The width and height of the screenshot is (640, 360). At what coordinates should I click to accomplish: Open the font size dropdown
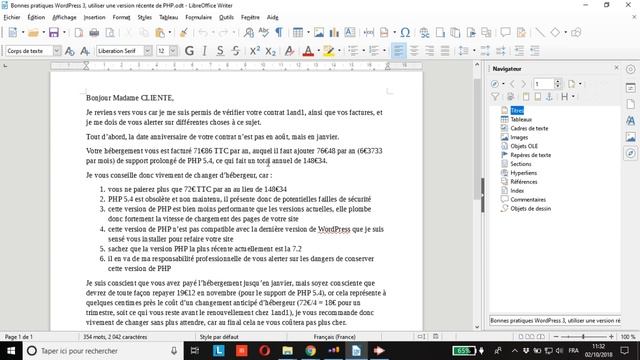(x=173, y=51)
